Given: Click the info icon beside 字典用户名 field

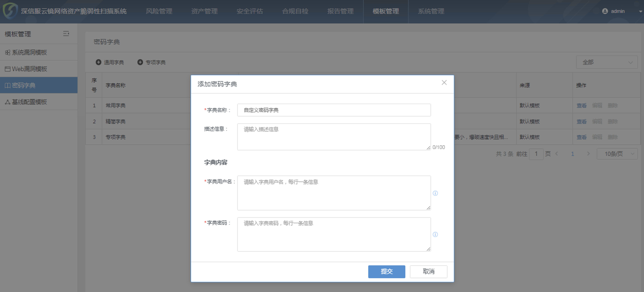Looking at the screenshot, I should [435, 193].
